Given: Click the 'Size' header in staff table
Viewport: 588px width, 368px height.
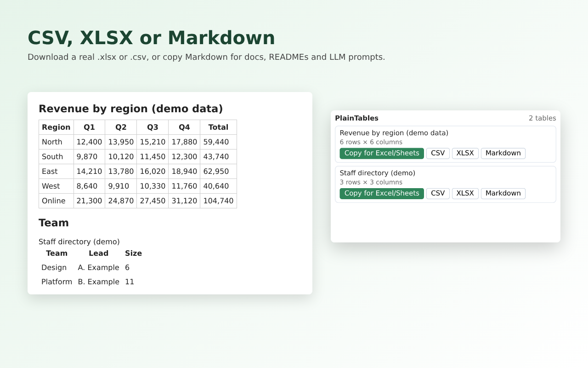Looking at the screenshot, I should click(133, 253).
